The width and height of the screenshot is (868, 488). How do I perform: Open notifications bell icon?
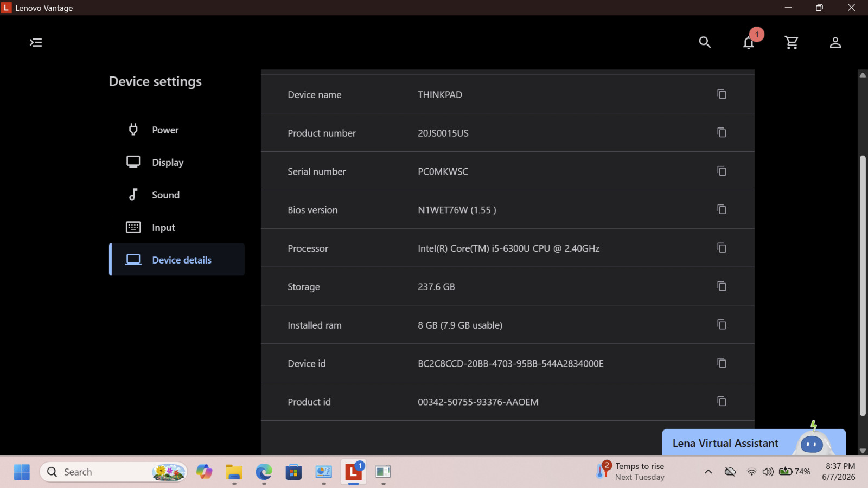coord(749,42)
